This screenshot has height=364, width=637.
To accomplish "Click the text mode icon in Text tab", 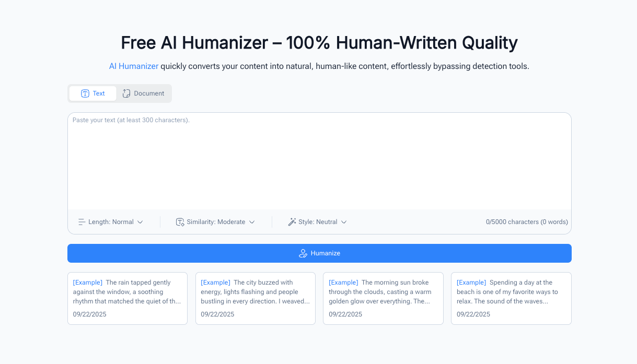I will (x=85, y=93).
